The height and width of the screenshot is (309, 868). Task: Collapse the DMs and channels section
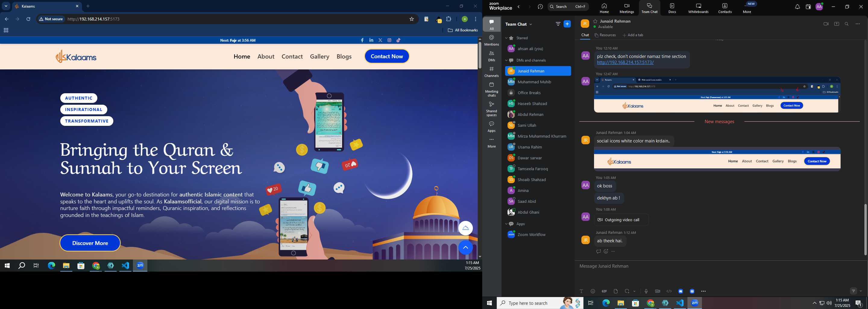pyautogui.click(x=506, y=60)
